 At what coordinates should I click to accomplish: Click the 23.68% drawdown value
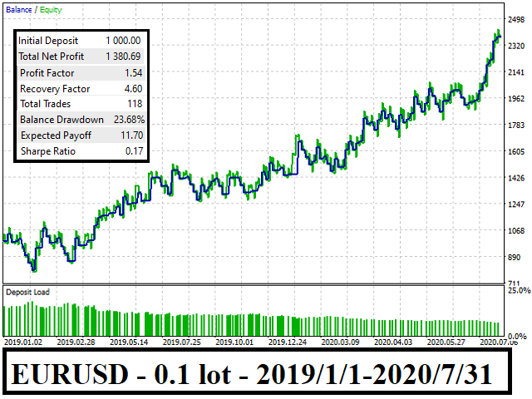tap(130, 120)
